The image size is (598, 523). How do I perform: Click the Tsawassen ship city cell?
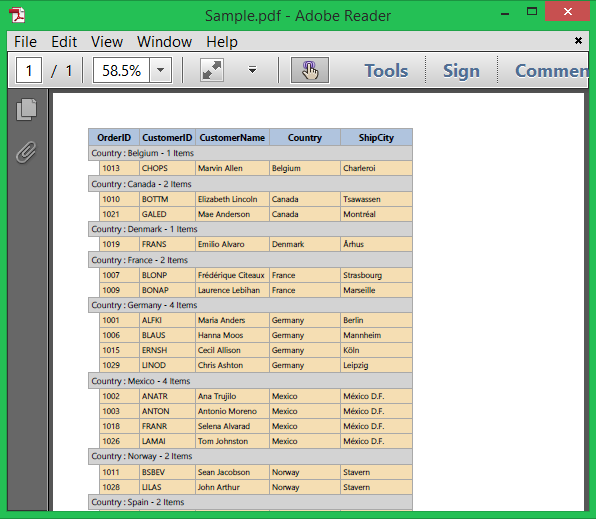coord(376,200)
